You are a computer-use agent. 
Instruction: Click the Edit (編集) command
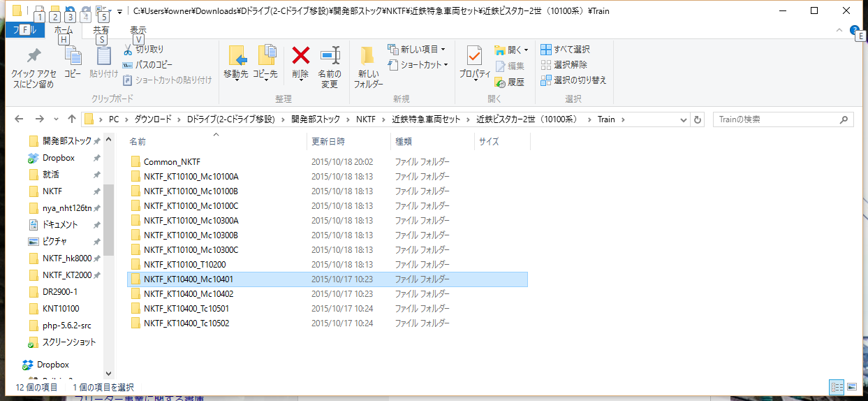pyautogui.click(x=510, y=66)
